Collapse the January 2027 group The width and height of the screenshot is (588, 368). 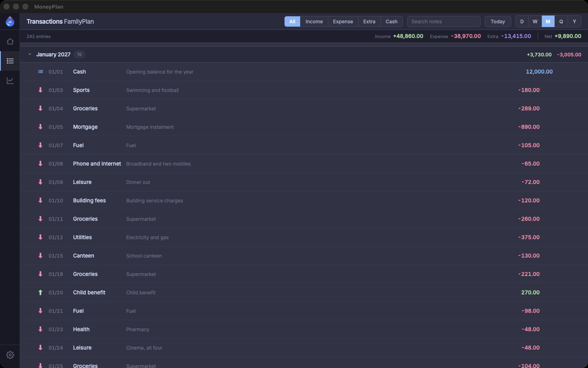click(30, 54)
